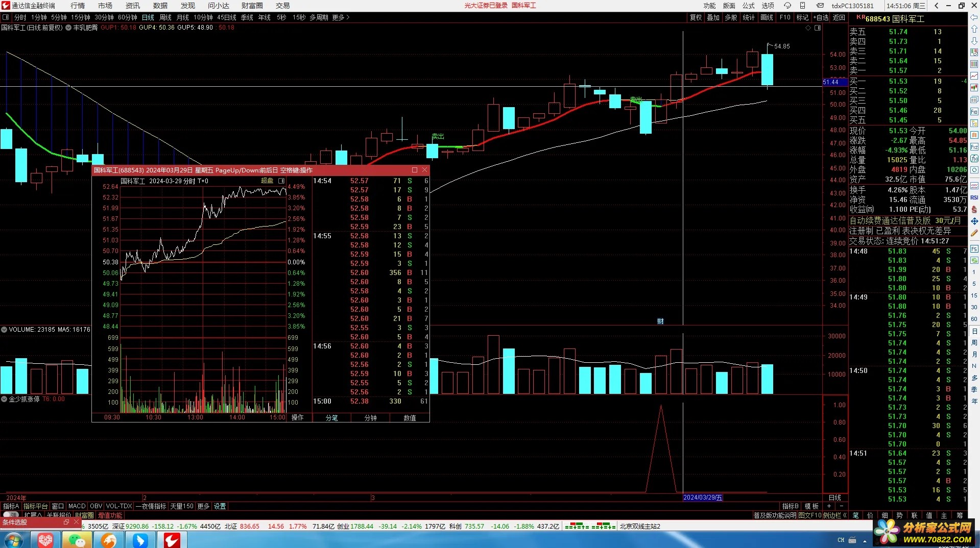This screenshot has width=980, height=548.
Task: Click 操作 in the popup footer
Action: [297, 417]
